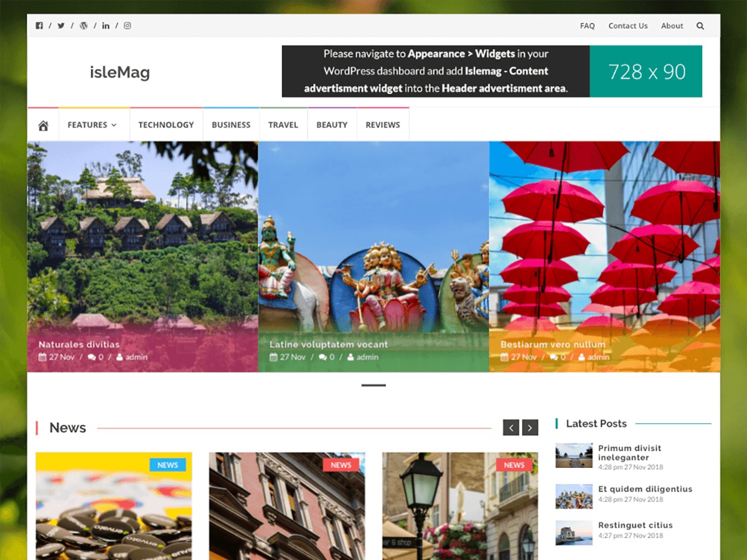The height and width of the screenshot is (560, 747).
Task: Click next arrow in News section
Action: (x=530, y=427)
